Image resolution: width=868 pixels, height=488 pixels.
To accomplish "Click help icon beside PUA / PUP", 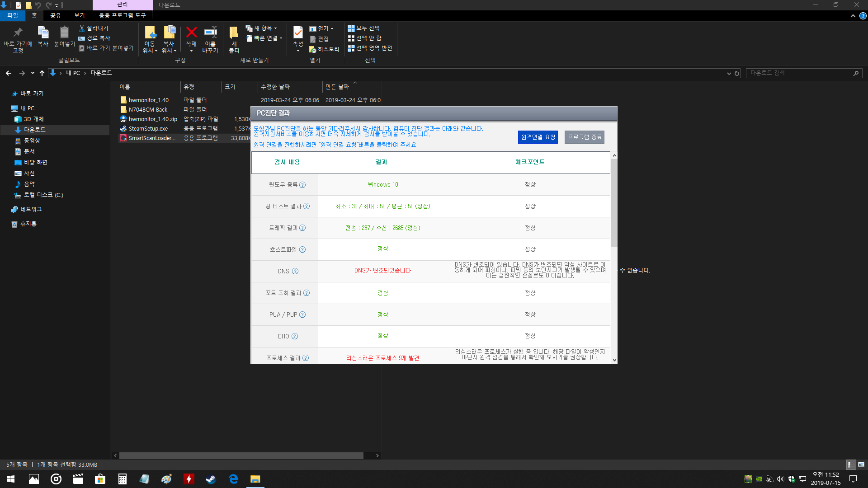I will click(302, 315).
